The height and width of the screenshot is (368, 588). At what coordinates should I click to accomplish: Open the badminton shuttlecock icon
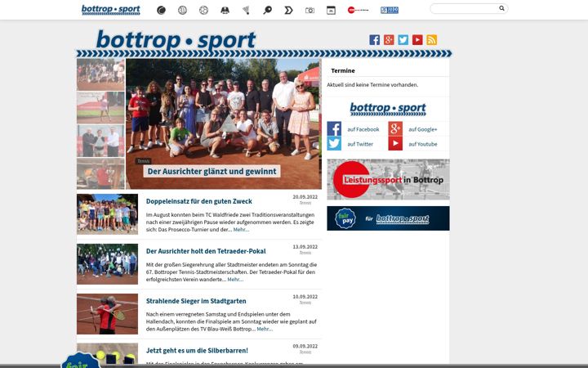246,10
